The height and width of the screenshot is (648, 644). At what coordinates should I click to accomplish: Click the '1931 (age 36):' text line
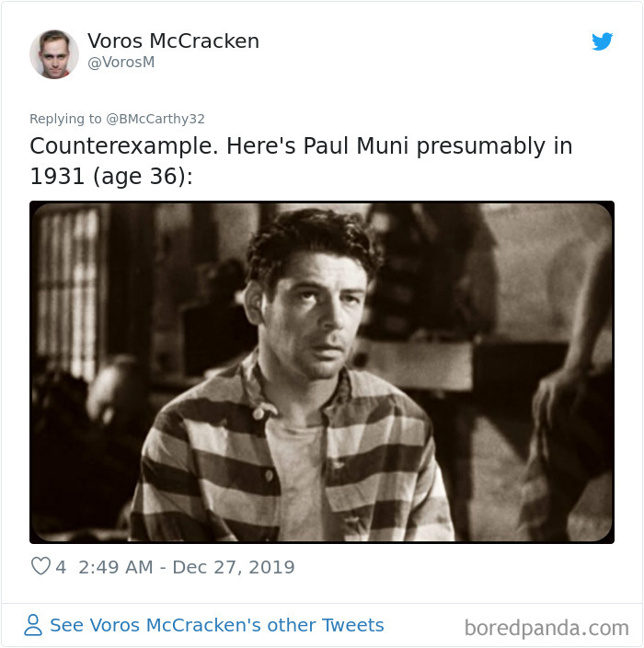coord(111,177)
